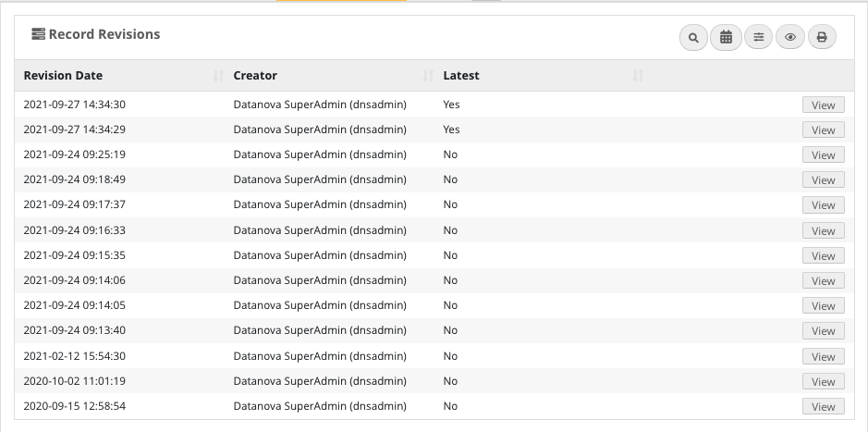The image size is (868, 432).
Task: View the 2021-09-24 09:16:33 revision
Action: click(x=823, y=231)
